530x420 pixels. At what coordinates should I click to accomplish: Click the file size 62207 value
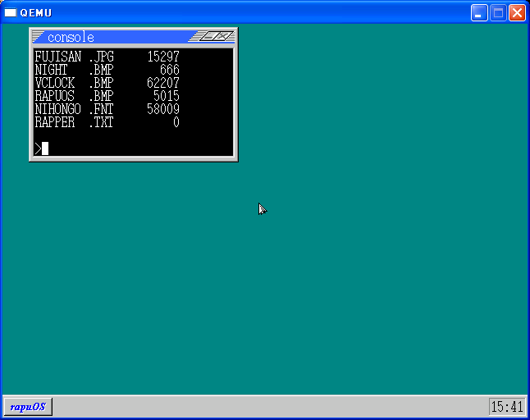162,83
